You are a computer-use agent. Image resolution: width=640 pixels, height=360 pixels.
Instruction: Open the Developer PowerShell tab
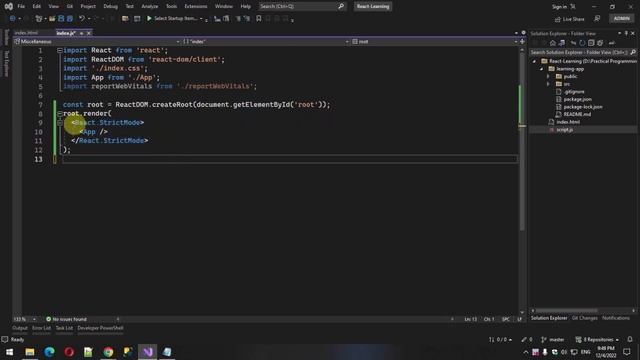pyautogui.click(x=100, y=328)
